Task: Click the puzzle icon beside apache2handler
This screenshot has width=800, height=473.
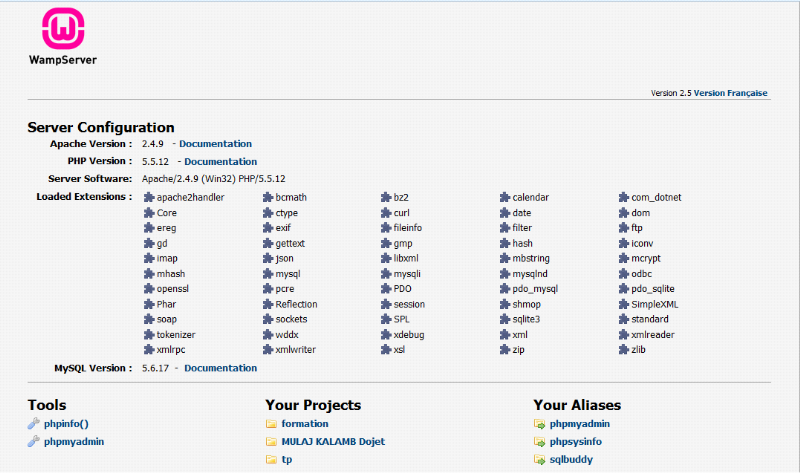Action: (x=150, y=198)
